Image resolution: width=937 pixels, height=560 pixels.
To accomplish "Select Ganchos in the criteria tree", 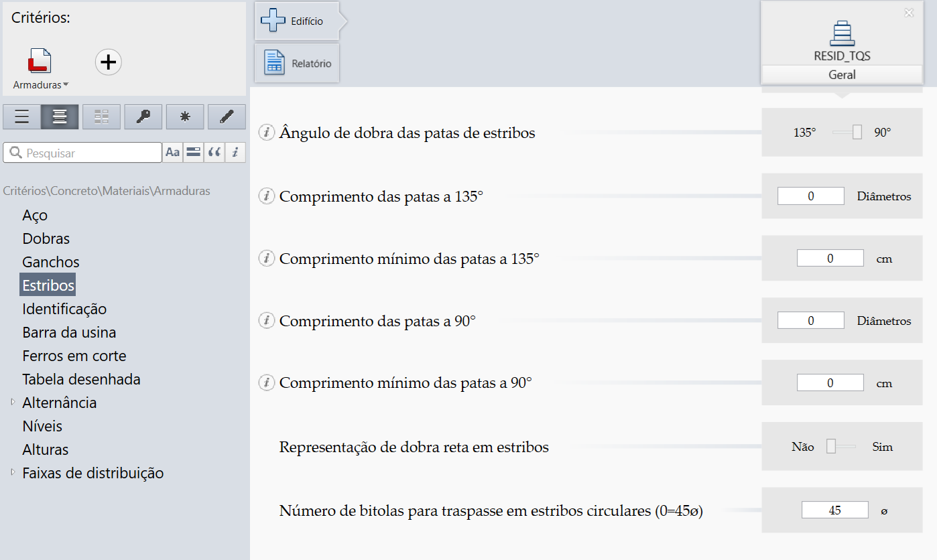I will point(51,262).
